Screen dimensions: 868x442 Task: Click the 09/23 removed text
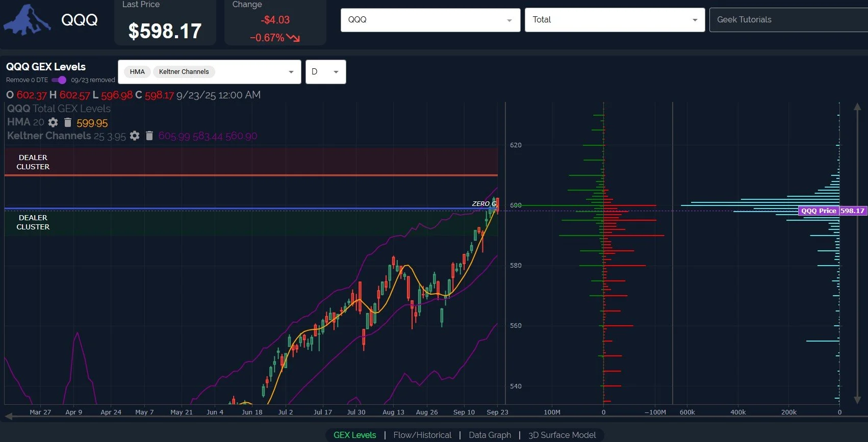(x=93, y=80)
